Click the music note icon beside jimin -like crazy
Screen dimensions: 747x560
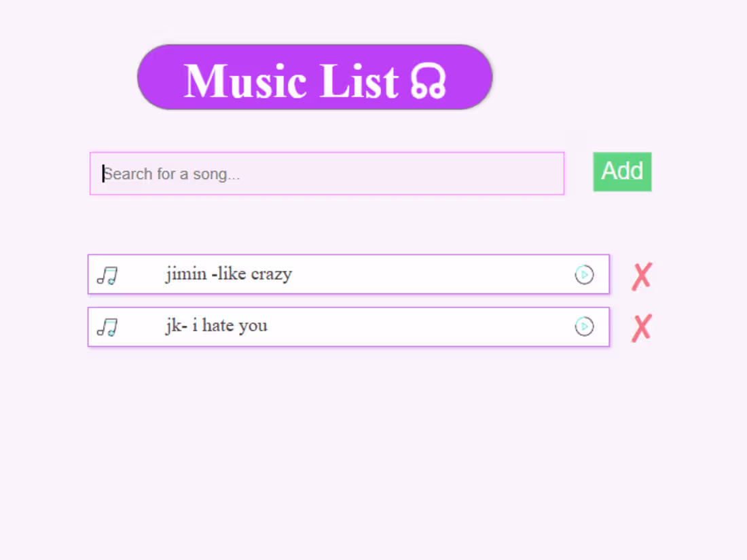[107, 275]
